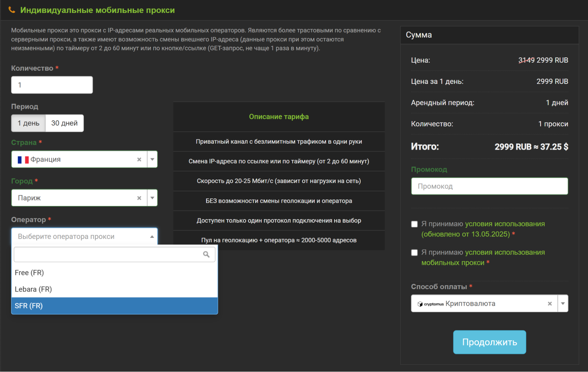Clear the selected city Париж

coord(139,198)
